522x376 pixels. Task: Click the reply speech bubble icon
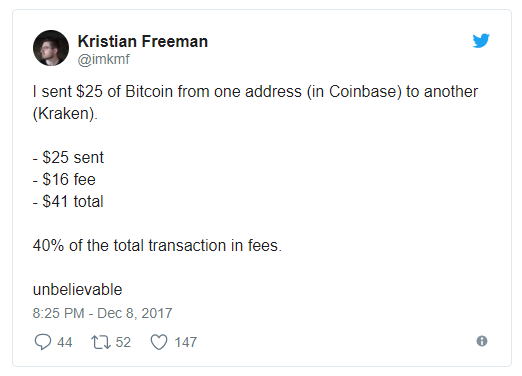[x=43, y=342]
